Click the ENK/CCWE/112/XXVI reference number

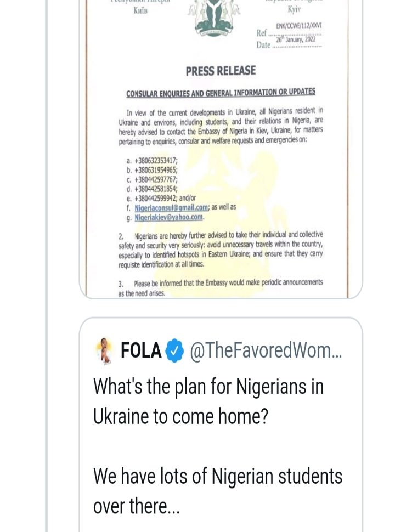point(298,26)
